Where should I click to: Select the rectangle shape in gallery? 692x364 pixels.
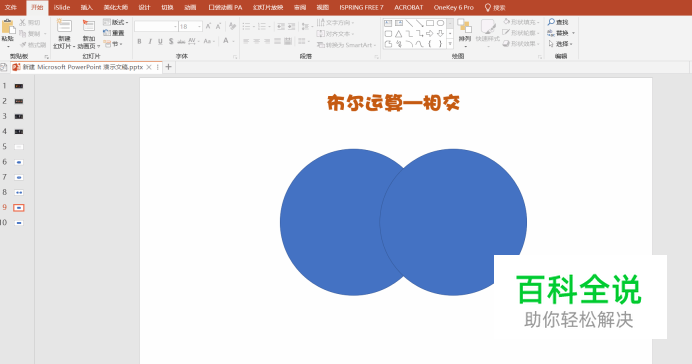(x=430, y=23)
